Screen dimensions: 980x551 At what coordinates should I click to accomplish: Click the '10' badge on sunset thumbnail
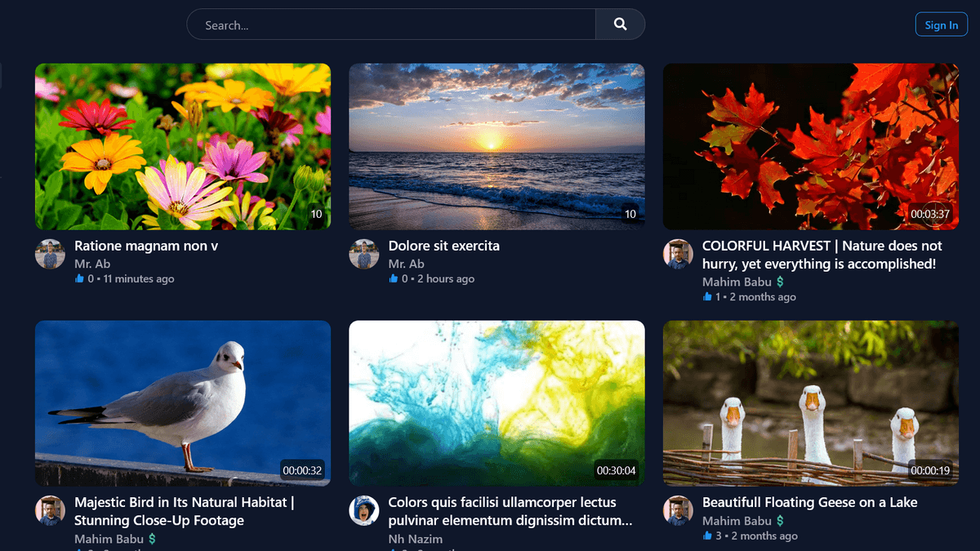point(630,214)
